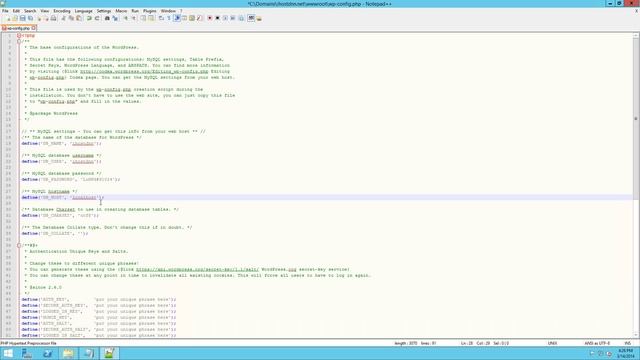The image size is (640, 360).
Task: Open the Window menu
Action: (x=168, y=11)
